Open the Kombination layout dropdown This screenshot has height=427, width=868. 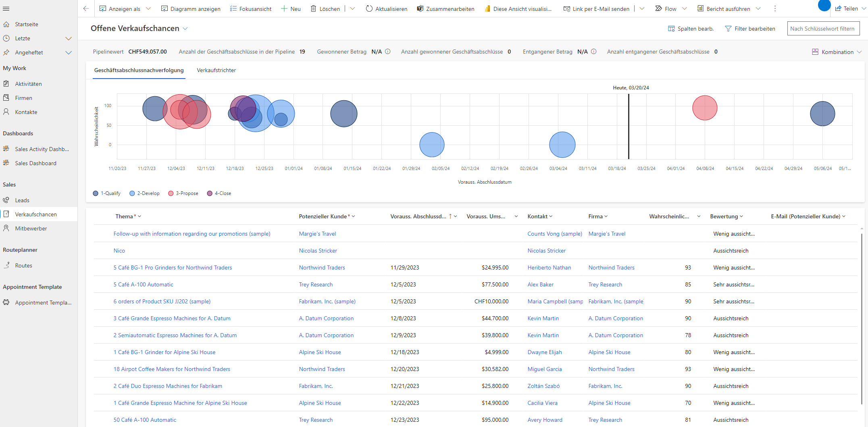(837, 52)
